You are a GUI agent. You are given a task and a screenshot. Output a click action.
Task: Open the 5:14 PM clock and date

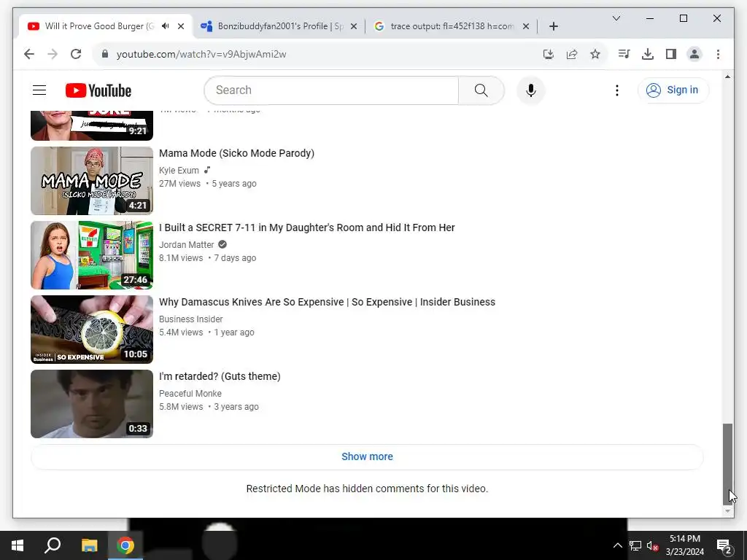click(684, 545)
